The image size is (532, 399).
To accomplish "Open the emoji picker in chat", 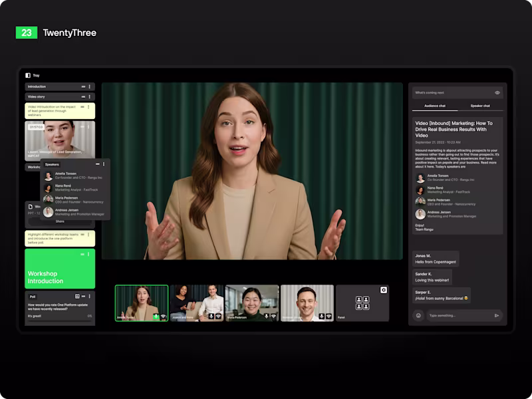I will click(418, 315).
